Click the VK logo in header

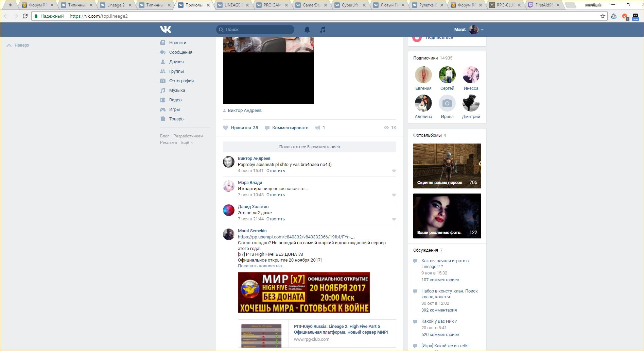[166, 30]
